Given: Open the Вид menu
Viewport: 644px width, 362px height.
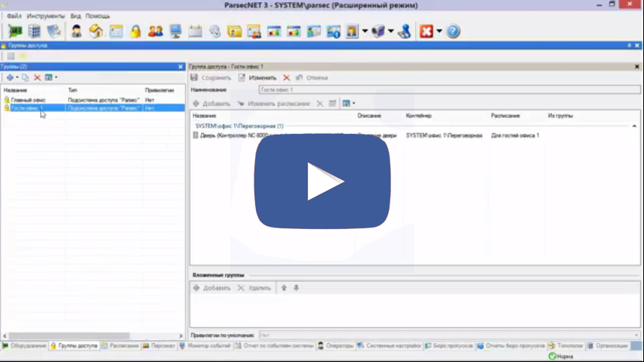Looking at the screenshot, I should click(x=75, y=16).
